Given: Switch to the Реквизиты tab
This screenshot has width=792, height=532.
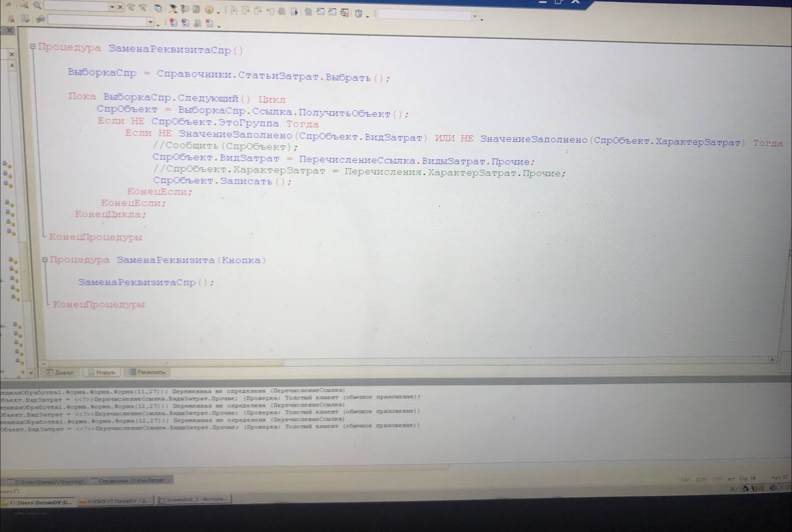Looking at the screenshot, I should pos(147,372).
